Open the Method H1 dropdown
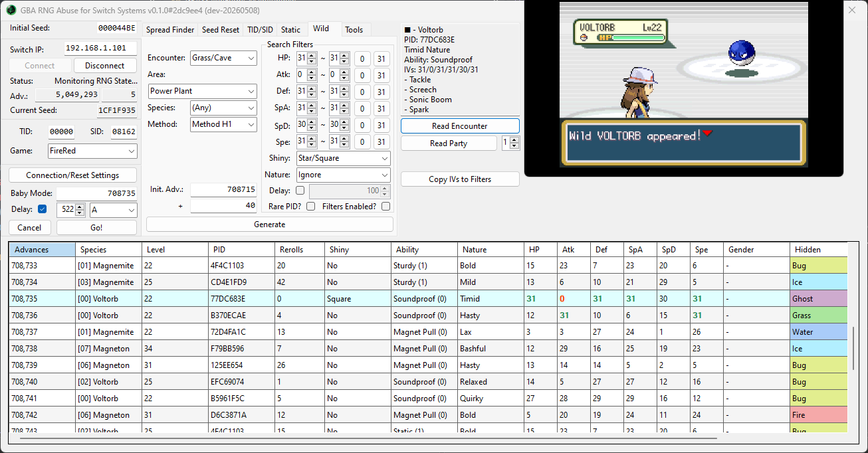The height and width of the screenshot is (453, 868). (x=223, y=124)
